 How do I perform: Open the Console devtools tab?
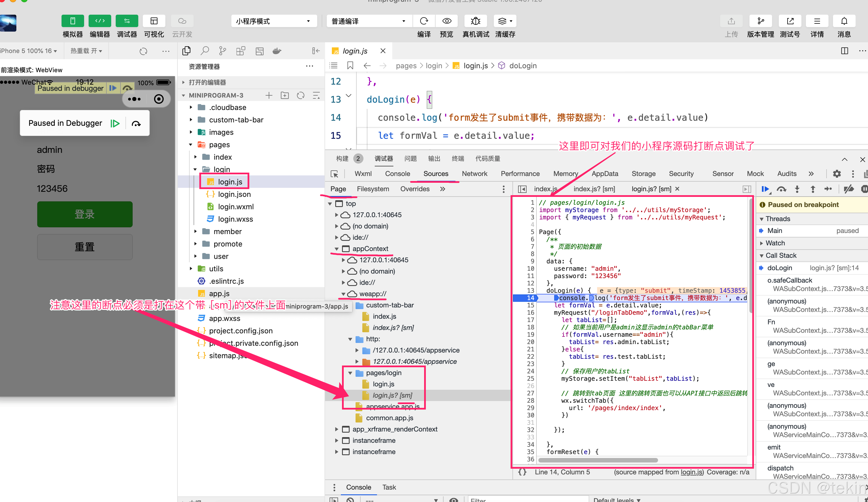tap(398, 173)
